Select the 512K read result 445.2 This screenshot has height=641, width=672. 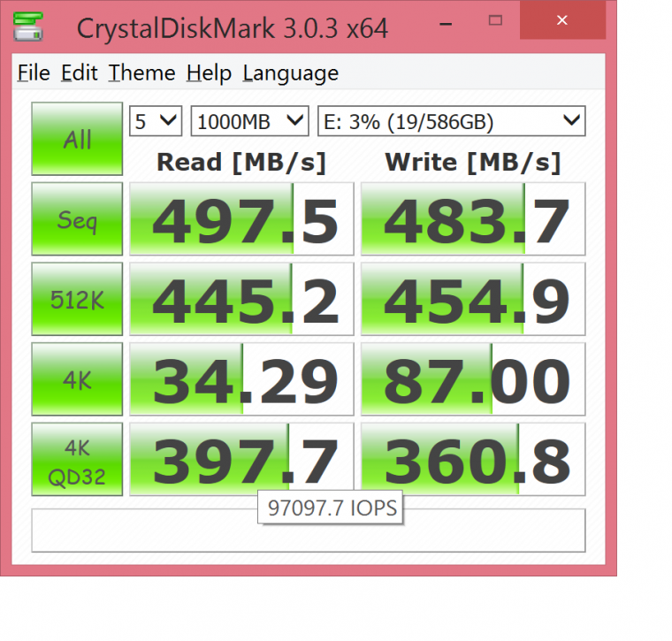coord(241,299)
